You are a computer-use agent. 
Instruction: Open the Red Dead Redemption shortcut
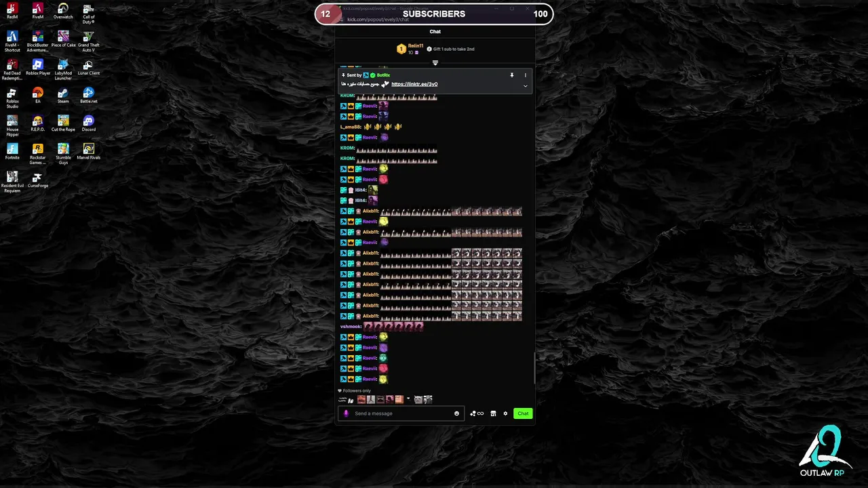click(12, 70)
